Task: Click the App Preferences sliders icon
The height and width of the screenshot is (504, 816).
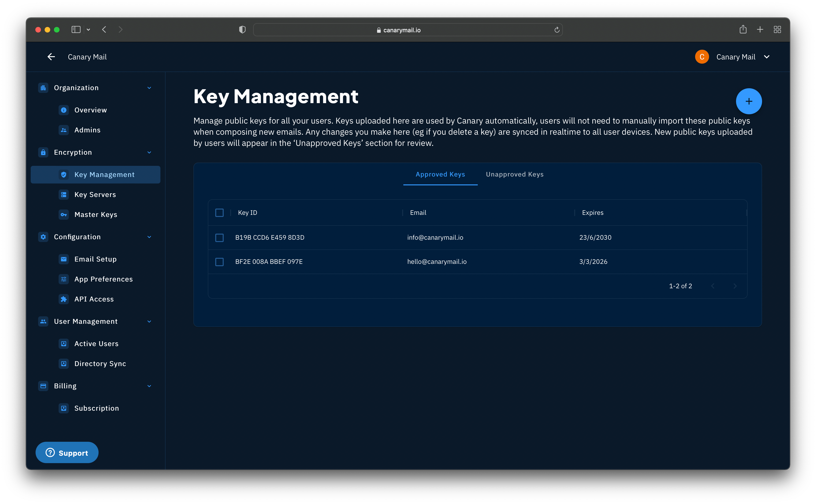Action: [64, 279]
